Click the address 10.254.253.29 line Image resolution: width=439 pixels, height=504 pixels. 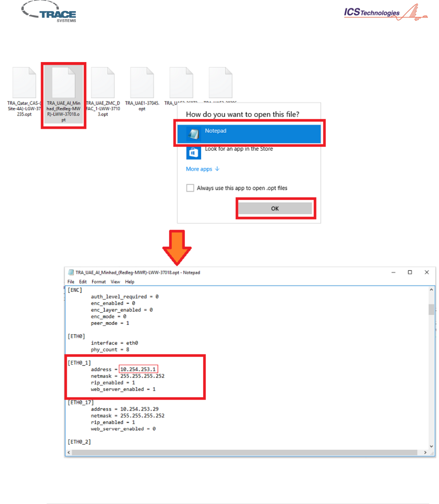[125, 409]
